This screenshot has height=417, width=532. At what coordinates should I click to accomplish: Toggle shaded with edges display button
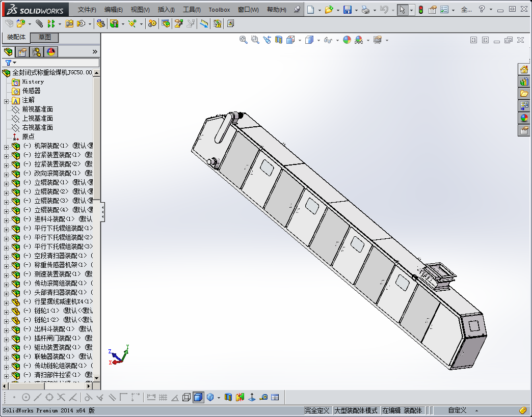(x=198, y=397)
